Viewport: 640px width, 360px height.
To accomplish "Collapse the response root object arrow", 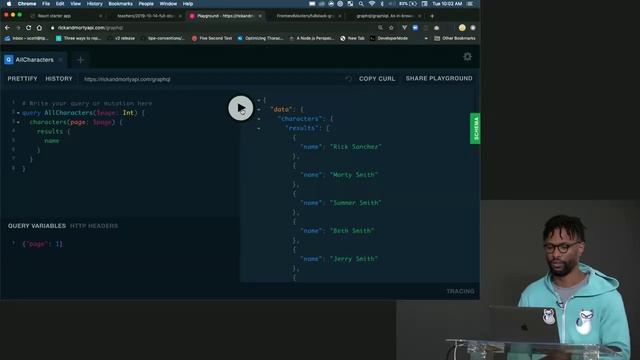I will 259,100.
